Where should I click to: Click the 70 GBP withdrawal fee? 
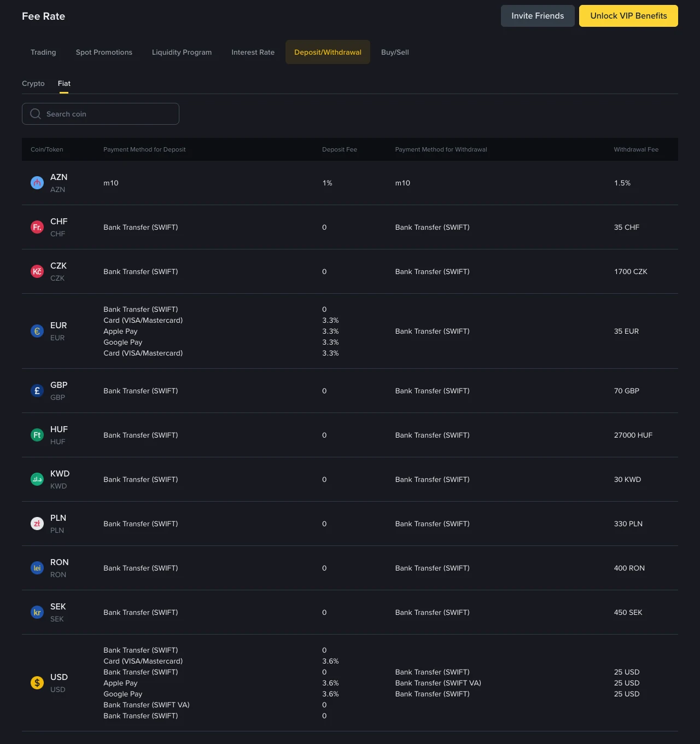[627, 391]
